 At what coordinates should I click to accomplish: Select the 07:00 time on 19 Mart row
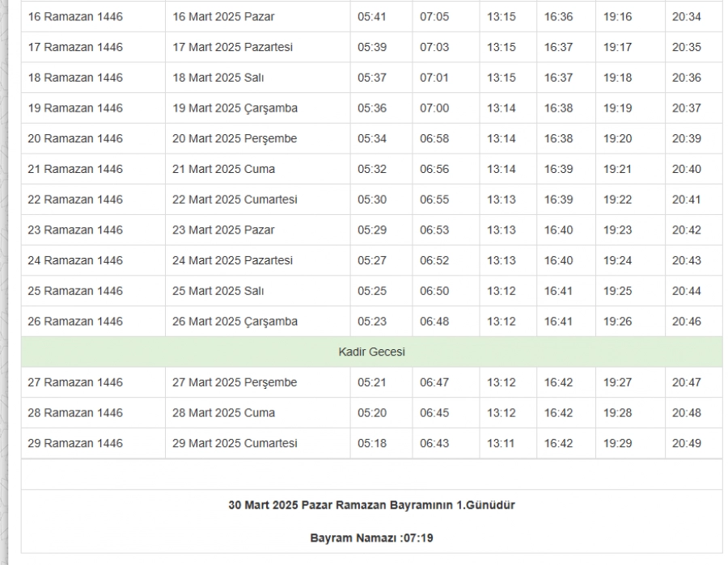[434, 108]
